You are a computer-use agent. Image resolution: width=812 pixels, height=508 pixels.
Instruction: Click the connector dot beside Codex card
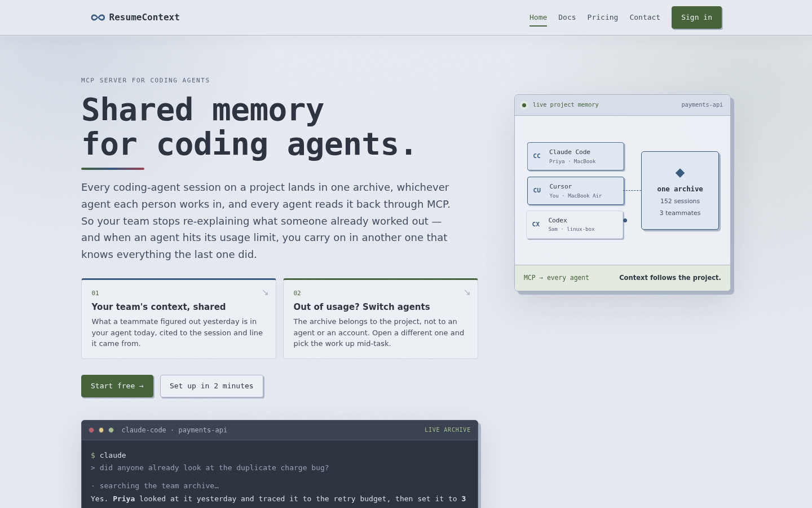click(625, 221)
